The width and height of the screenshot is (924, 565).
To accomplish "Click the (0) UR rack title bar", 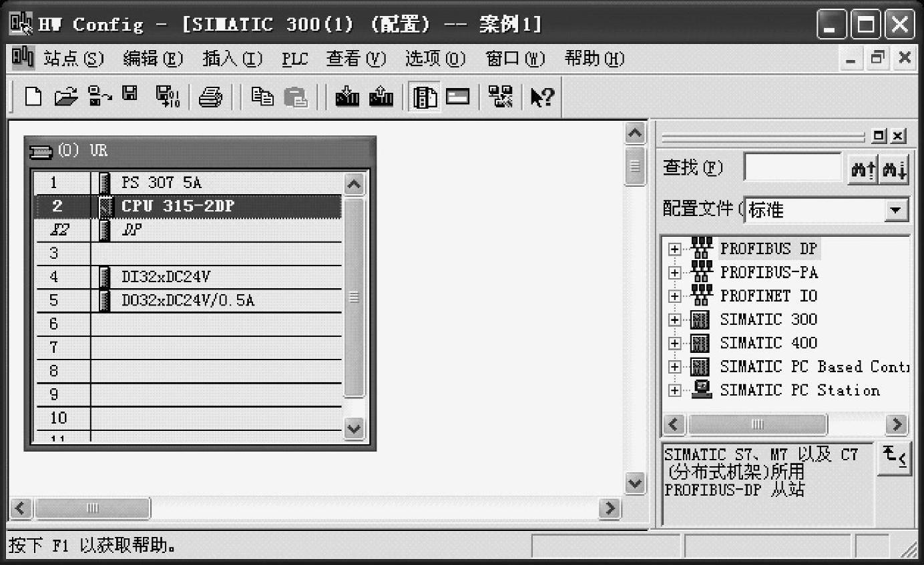I will [x=200, y=150].
